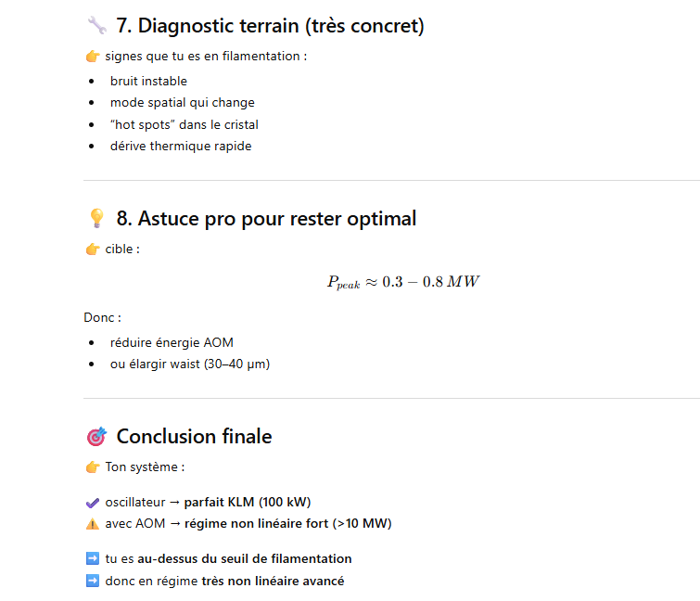
Task: Click the blue arrow before 'tu es au-dessus'
Action: [93, 558]
